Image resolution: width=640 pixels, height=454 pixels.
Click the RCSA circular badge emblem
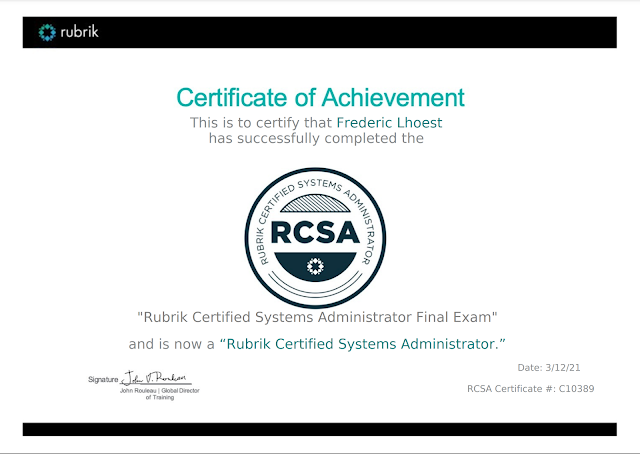coord(315,238)
